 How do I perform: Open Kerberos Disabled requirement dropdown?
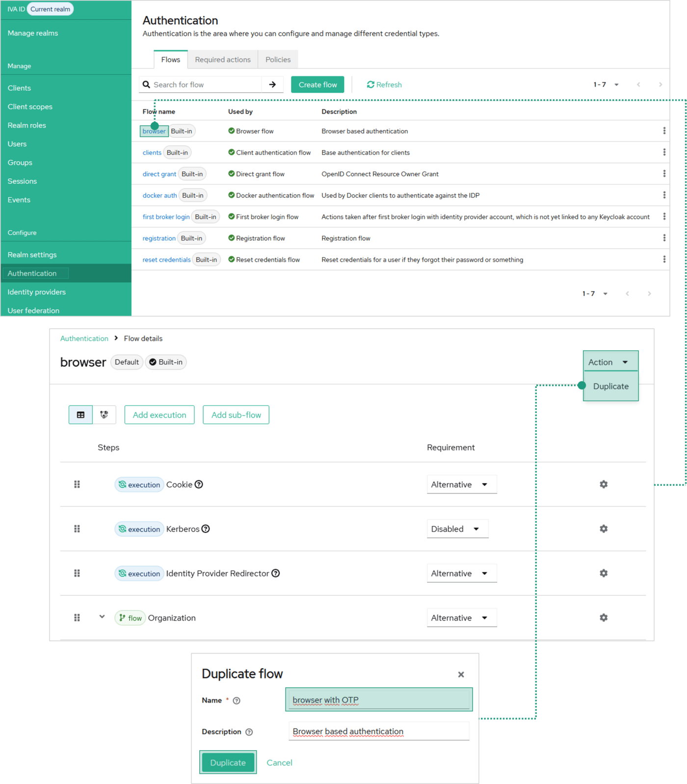457,529
